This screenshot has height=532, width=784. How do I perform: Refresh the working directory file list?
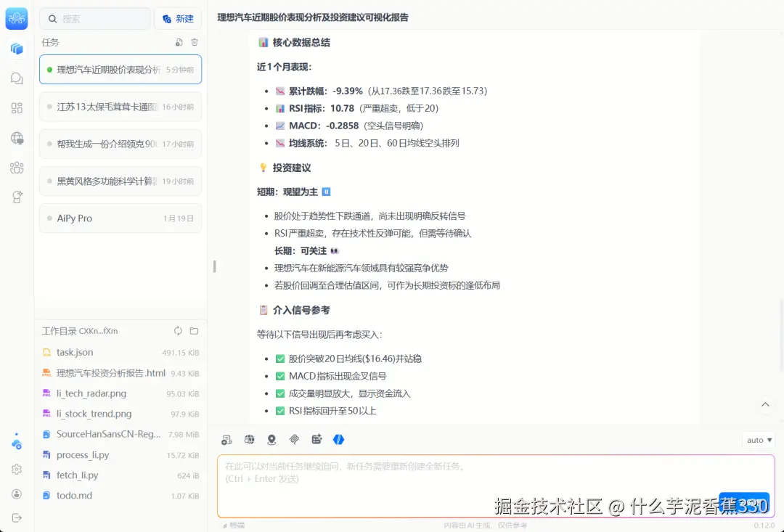tap(177, 331)
